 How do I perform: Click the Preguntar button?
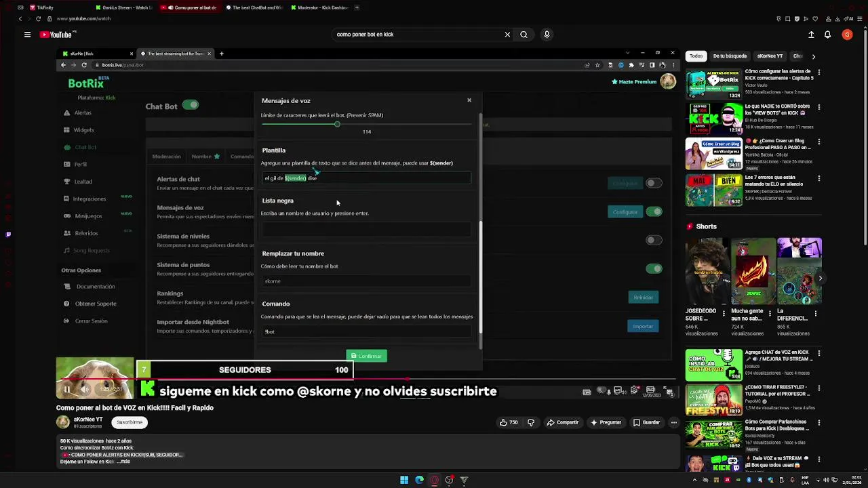[606, 422]
